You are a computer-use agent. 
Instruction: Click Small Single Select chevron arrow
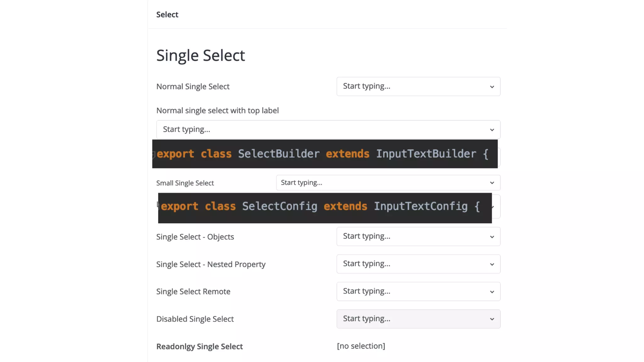tap(492, 183)
